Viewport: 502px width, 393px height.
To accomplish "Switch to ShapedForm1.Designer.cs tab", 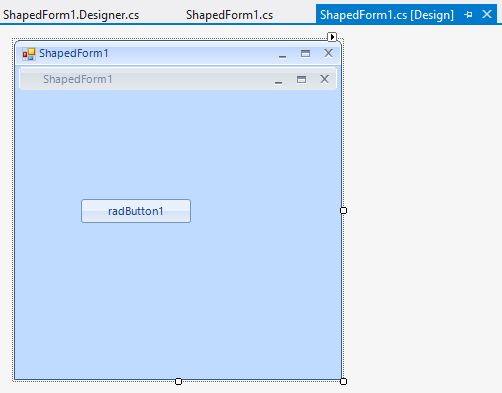I will click(71, 15).
